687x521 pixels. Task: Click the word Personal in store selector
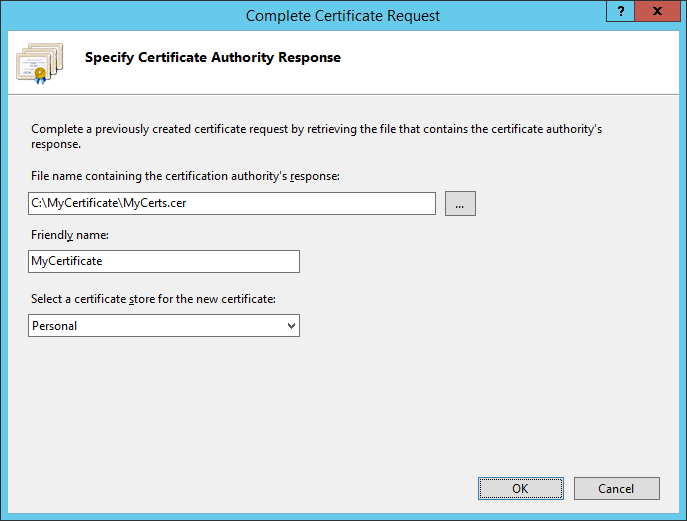(54, 326)
